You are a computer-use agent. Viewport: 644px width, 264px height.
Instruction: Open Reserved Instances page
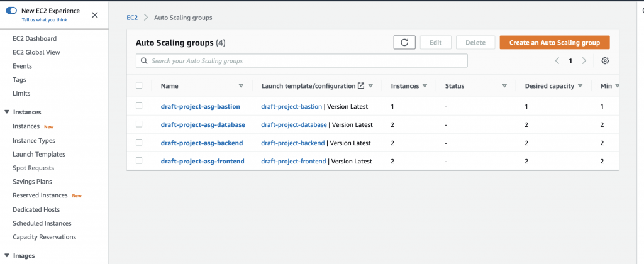coord(40,195)
